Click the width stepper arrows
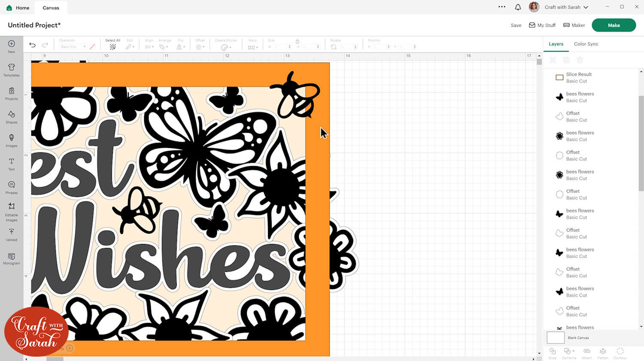Screen dimensions: 644x361 click(x=290, y=47)
